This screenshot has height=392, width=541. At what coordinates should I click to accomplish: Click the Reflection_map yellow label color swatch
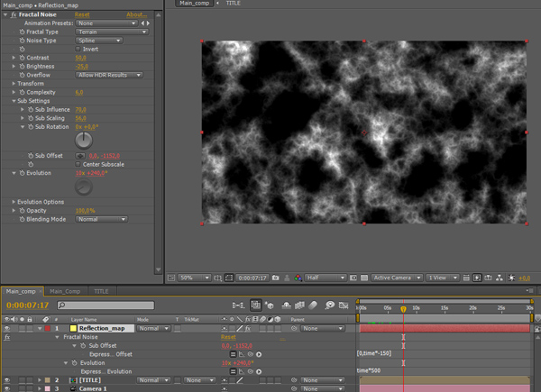click(x=73, y=328)
